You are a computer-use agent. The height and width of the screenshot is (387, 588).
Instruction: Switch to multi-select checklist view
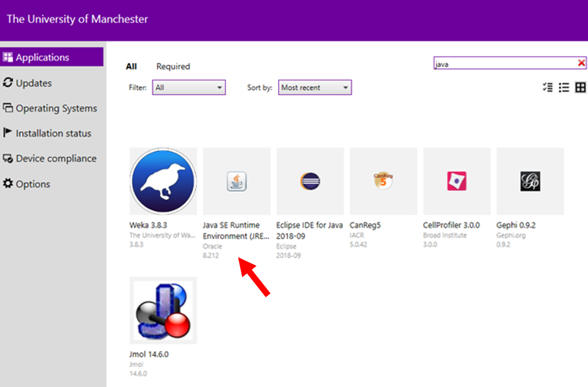coord(547,88)
